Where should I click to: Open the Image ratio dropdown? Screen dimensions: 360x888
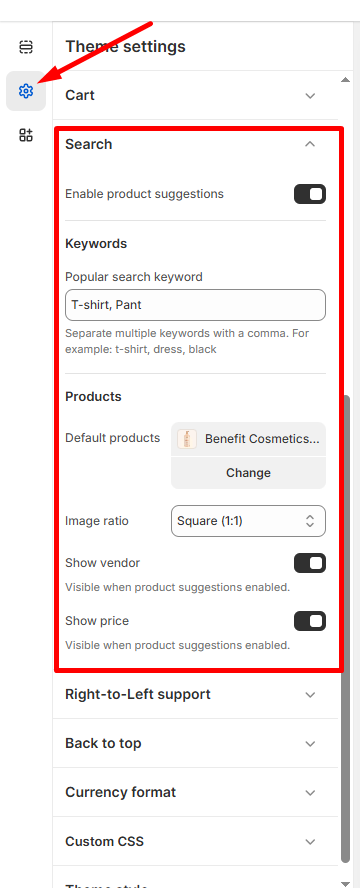248,521
